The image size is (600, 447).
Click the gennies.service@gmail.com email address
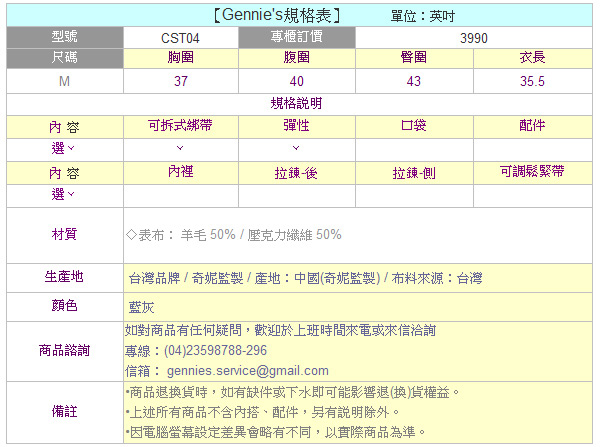point(248,371)
